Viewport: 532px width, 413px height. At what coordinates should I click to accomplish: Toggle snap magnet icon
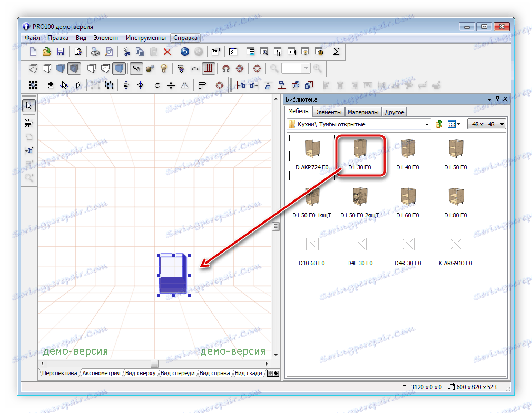[x=225, y=68]
